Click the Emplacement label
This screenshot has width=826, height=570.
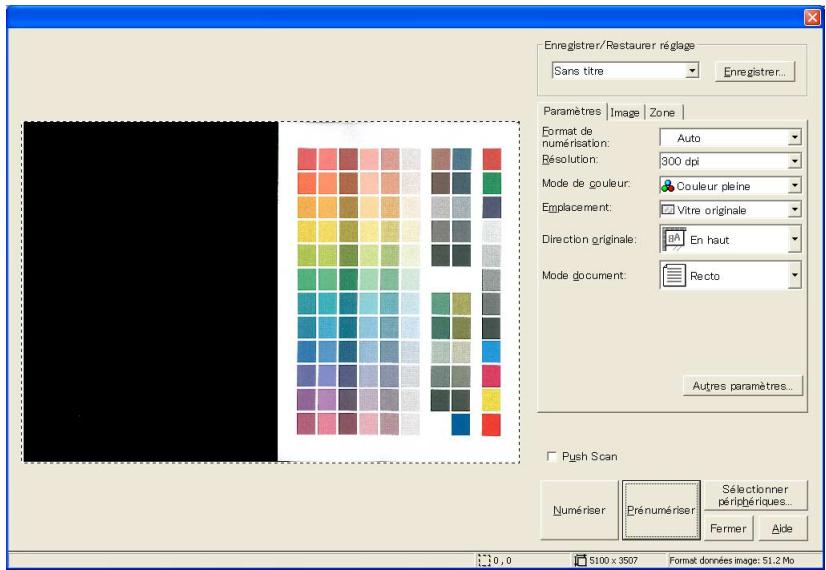point(576,208)
